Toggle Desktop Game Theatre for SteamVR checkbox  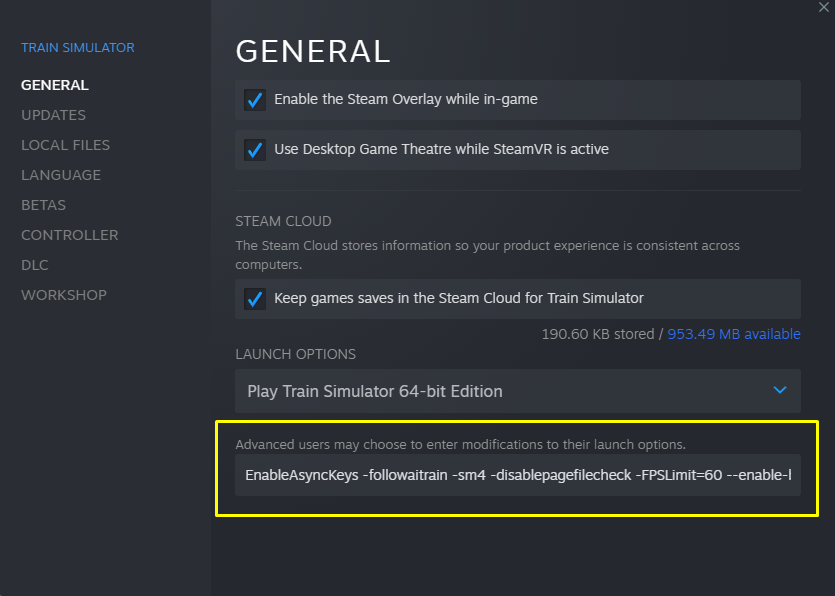(x=255, y=150)
